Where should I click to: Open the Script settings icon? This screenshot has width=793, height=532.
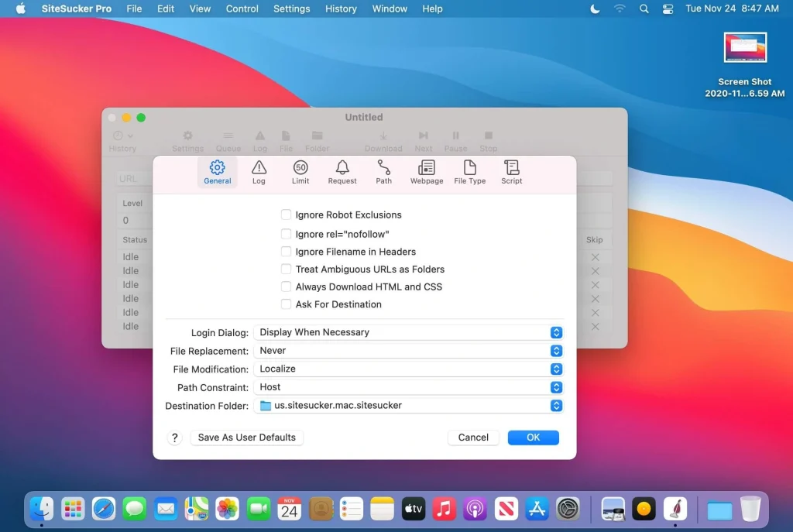[511, 172]
